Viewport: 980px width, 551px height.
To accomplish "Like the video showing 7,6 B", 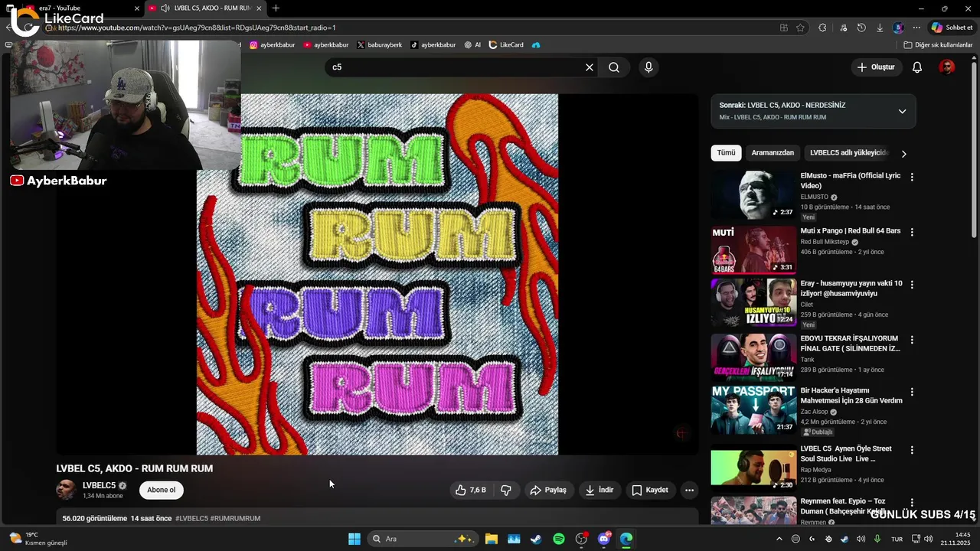I will pos(471,490).
